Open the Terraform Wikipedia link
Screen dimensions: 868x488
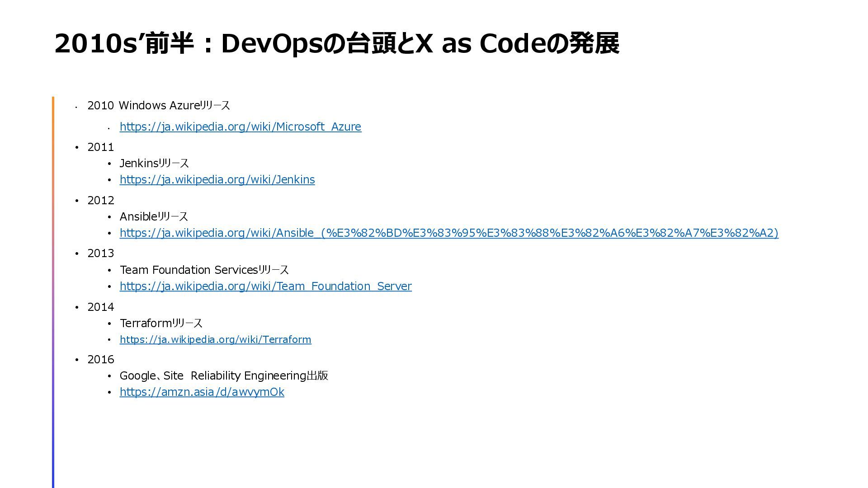(215, 340)
